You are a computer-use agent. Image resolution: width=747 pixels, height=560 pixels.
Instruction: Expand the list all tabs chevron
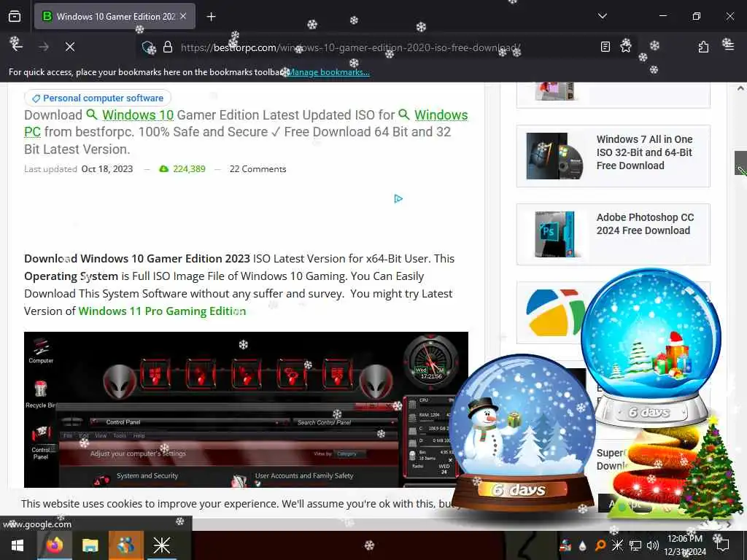pos(602,16)
